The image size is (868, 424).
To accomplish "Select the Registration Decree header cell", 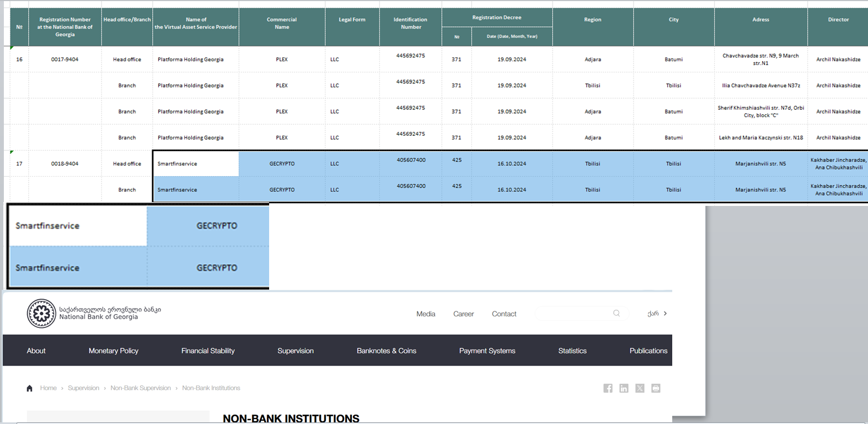I will coord(497,17).
